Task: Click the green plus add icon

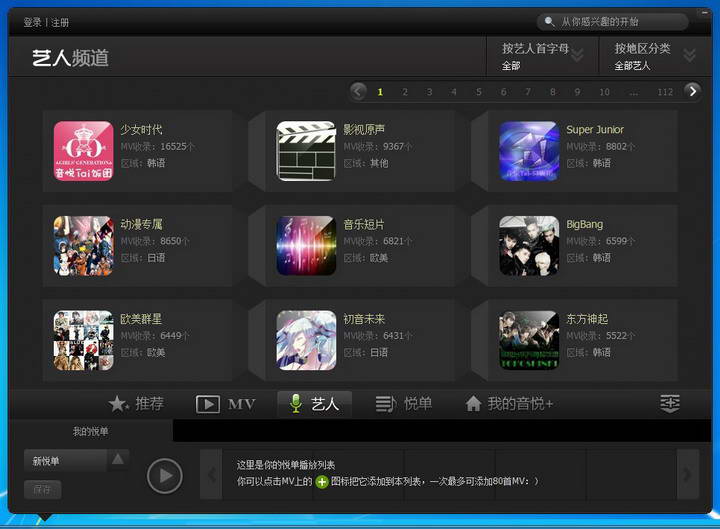Action: [x=322, y=482]
